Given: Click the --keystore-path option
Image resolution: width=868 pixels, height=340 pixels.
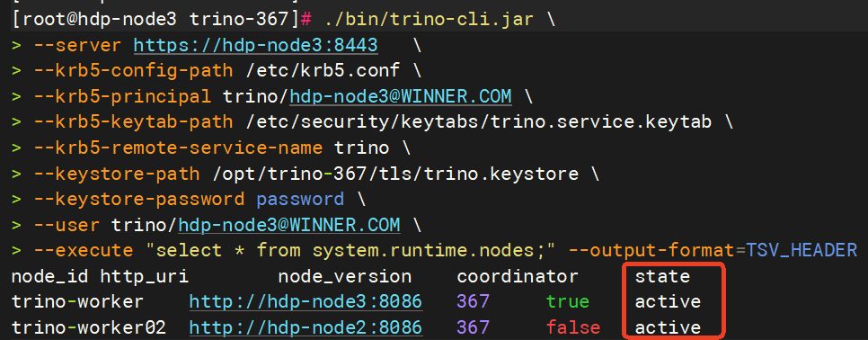Looking at the screenshot, I should [117, 174].
